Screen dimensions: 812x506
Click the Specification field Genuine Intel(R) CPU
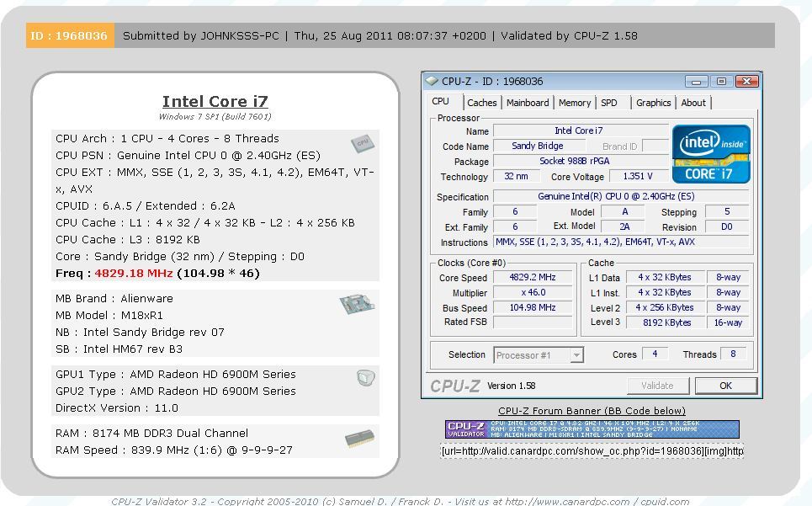pos(621,196)
